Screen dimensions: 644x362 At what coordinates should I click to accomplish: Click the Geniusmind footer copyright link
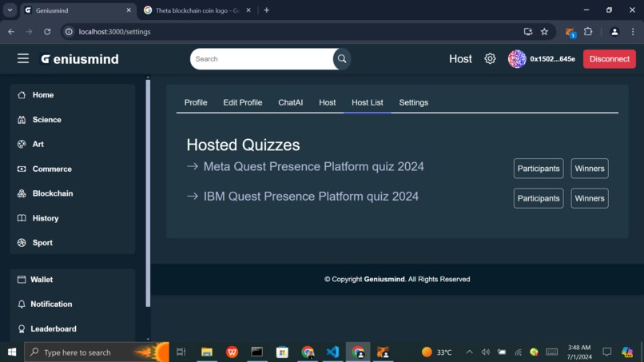pos(384,280)
